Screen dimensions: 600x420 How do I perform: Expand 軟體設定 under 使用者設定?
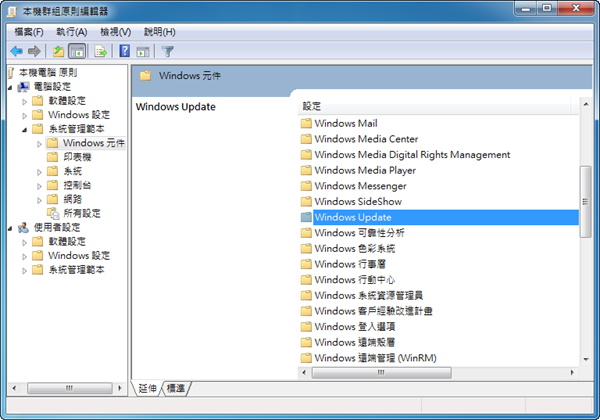pyautogui.click(x=24, y=243)
